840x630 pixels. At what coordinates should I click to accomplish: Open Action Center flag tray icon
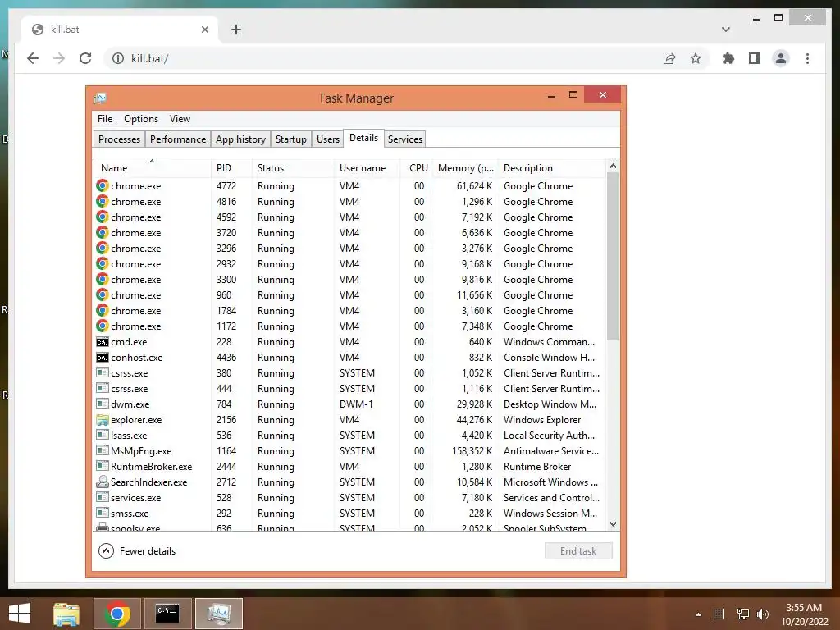719,614
